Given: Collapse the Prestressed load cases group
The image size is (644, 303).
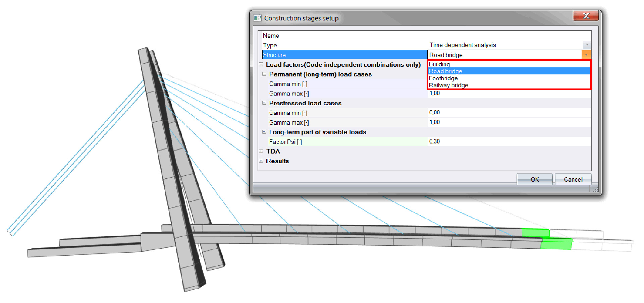Looking at the screenshot, I should 264,103.
